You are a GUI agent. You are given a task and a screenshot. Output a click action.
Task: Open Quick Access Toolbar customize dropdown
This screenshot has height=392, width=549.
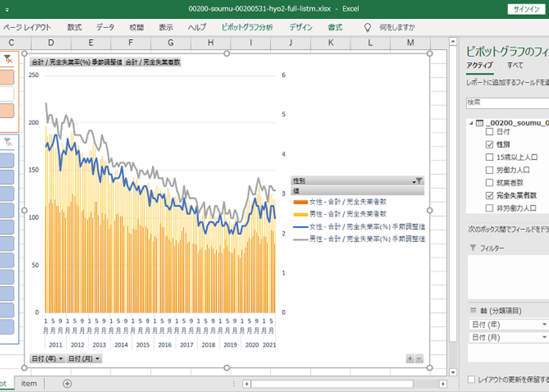7,10
